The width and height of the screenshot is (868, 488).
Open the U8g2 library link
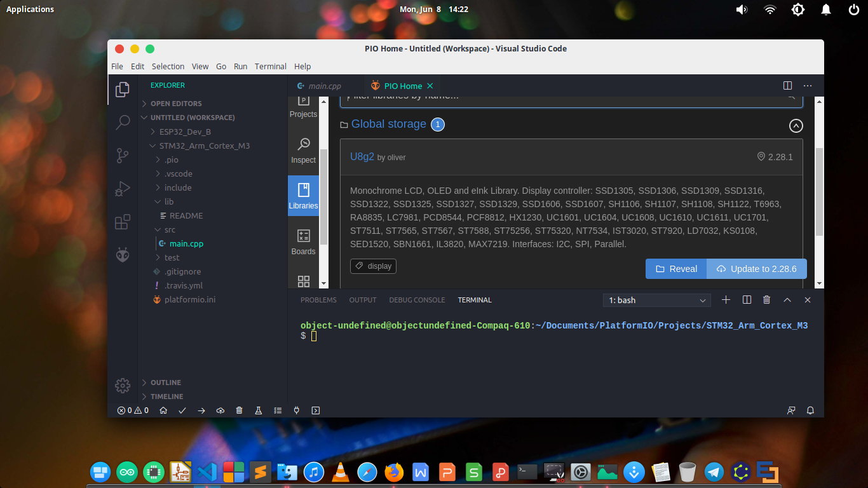coord(362,156)
